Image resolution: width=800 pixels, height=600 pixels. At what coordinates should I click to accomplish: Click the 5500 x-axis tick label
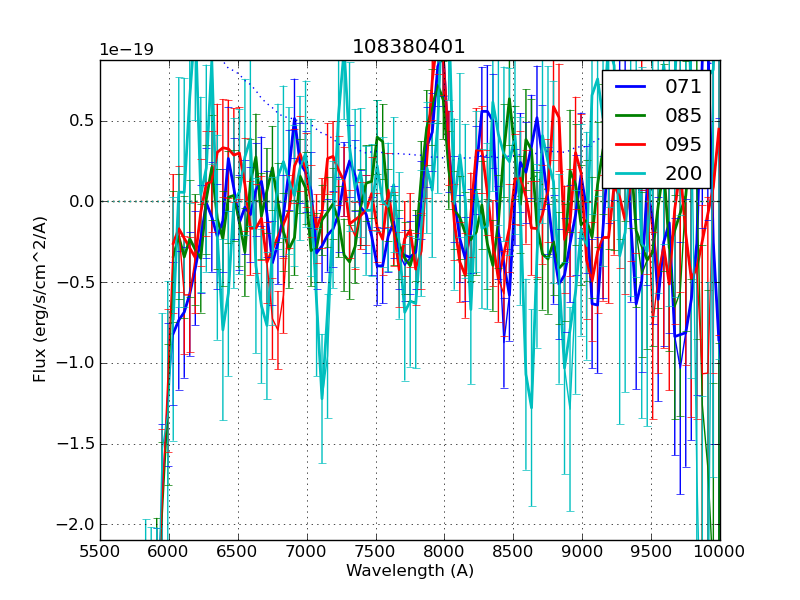(100, 551)
